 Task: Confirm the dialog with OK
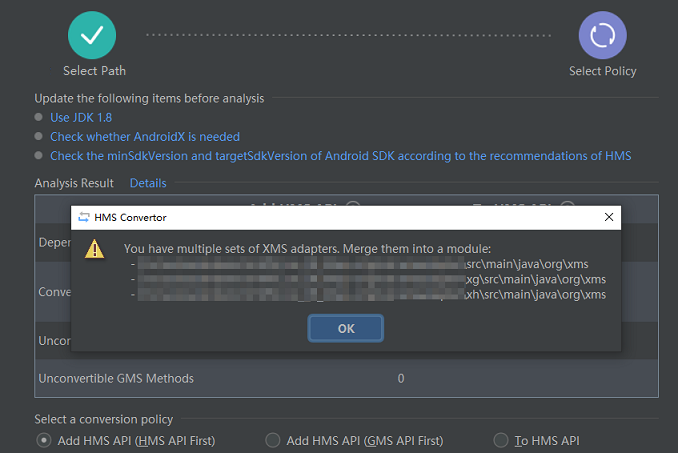coord(345,329)
